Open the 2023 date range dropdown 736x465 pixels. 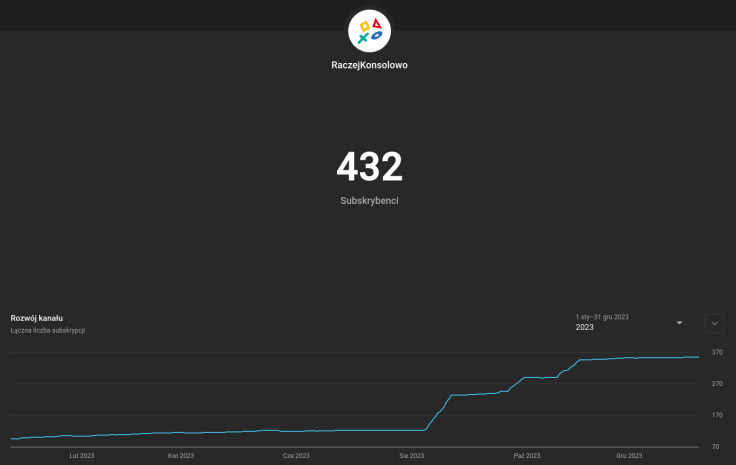coord(628,323)
